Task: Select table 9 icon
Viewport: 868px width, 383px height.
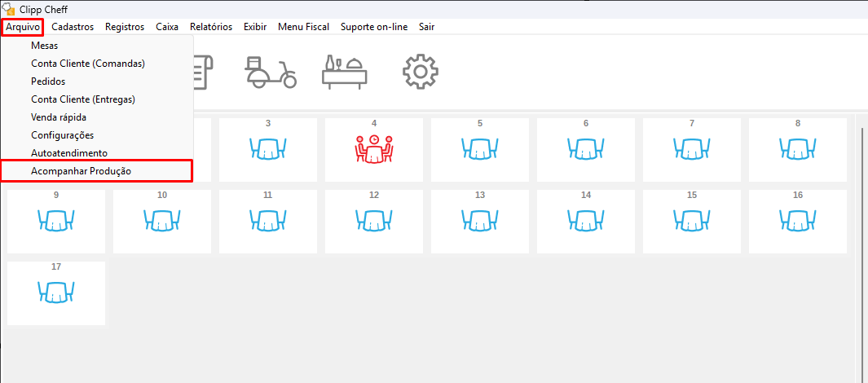Action: (56, 221)
